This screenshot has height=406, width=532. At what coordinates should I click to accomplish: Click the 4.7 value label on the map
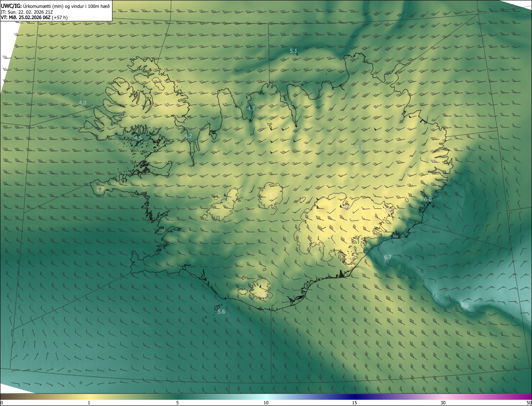(251, 108)
